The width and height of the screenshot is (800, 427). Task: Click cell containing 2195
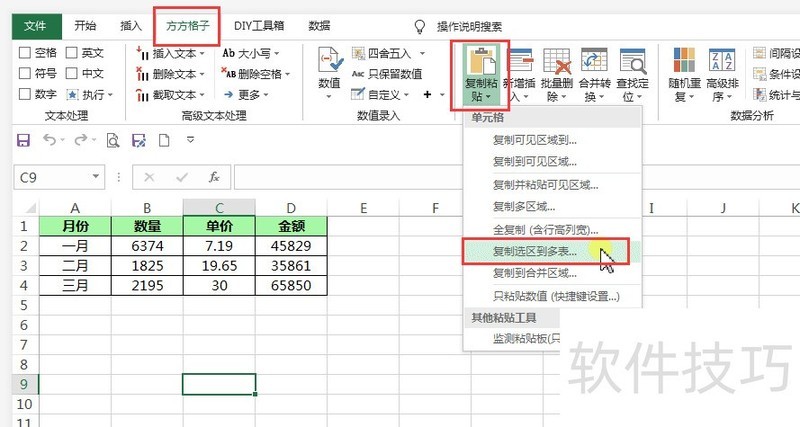click(147, 285)
